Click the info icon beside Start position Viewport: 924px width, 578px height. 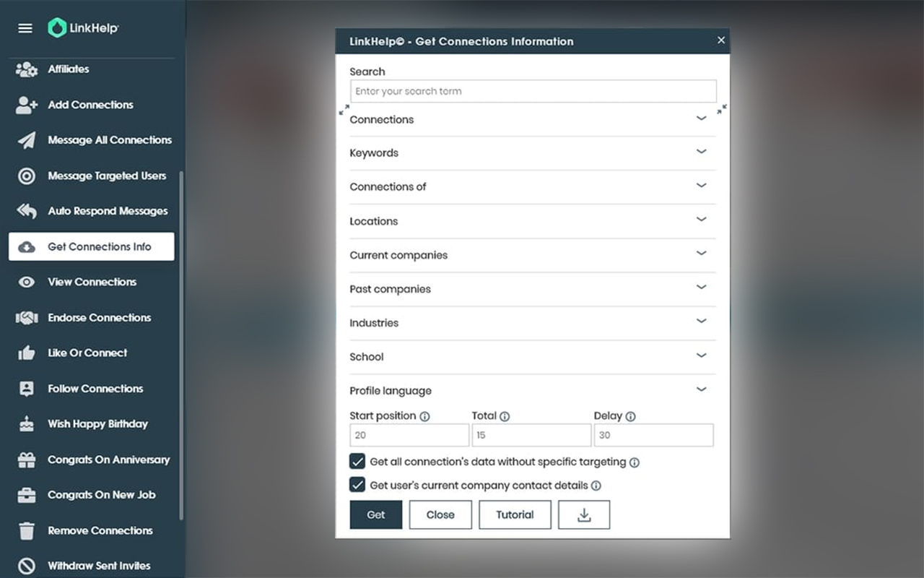point(425,417)
